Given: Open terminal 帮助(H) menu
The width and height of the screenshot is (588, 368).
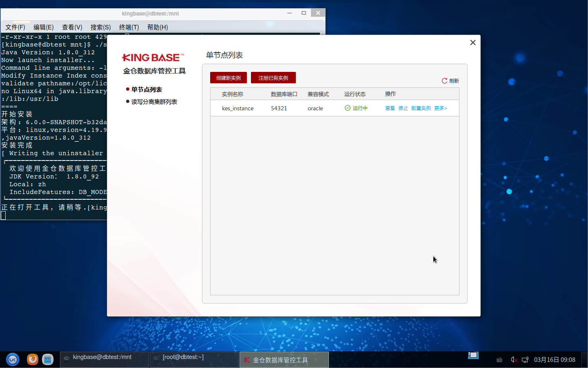Looking at the screenshot, I should click(x=158, y=27).
